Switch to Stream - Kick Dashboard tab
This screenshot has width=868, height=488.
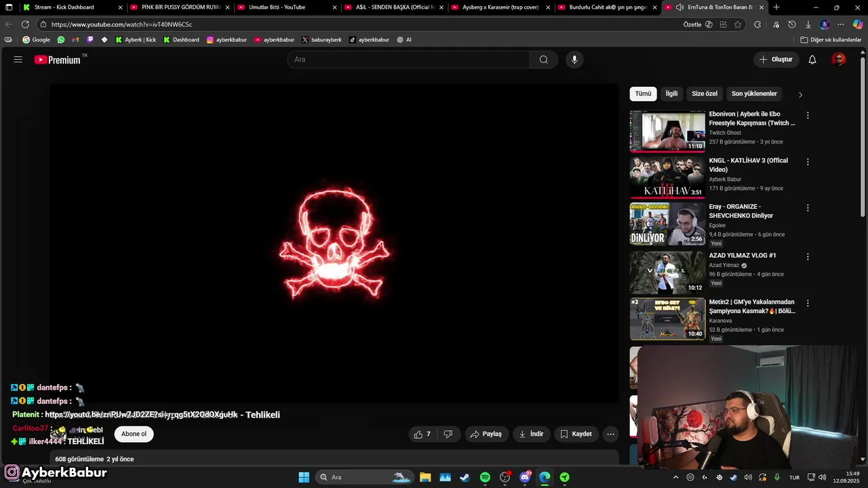click(x=73, y=7)
